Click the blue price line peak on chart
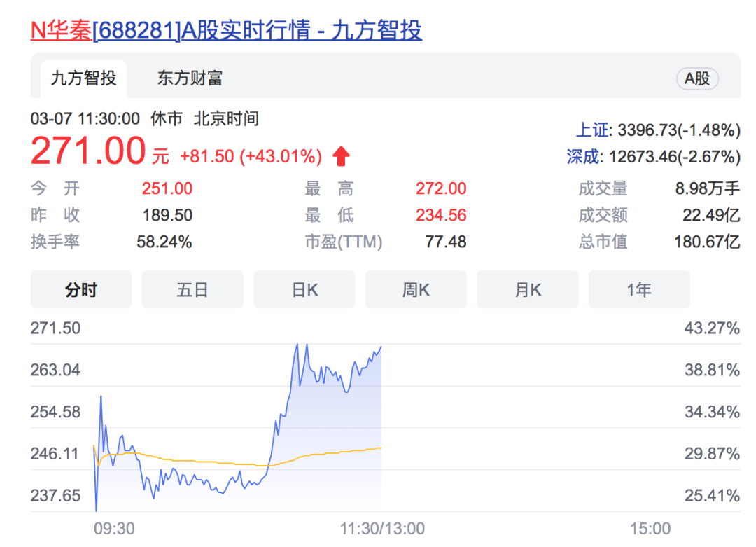Viewport: 756px width, 547px height. [x=297, y=345]
